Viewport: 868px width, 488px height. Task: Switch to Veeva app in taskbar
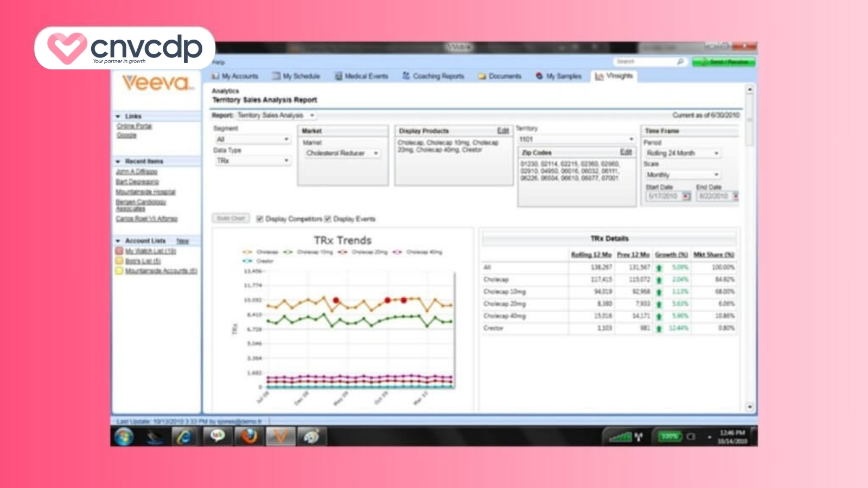(x=280, y=436)
